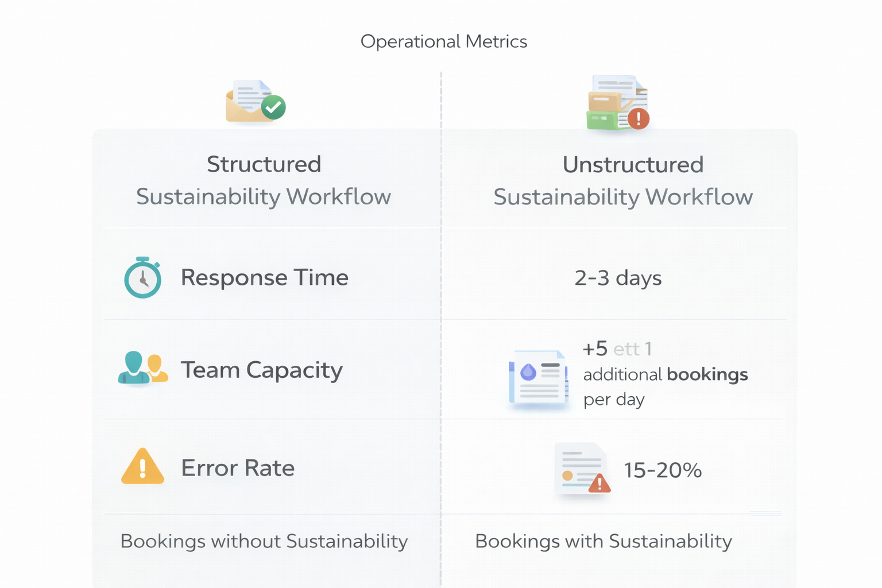Select the Structured Sustainability Workflow header
Viewport: 882px width, 588px height.
tap(264, 180)
